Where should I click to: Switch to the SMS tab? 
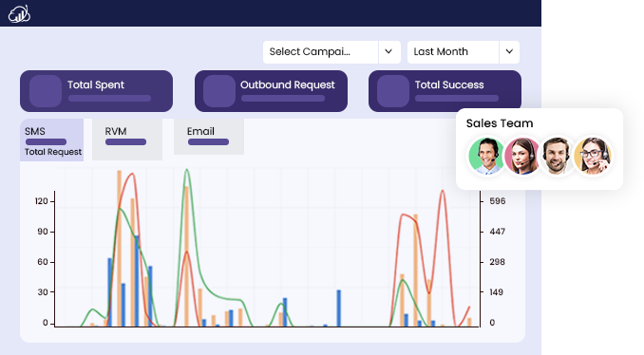click(x=51, y=140)
